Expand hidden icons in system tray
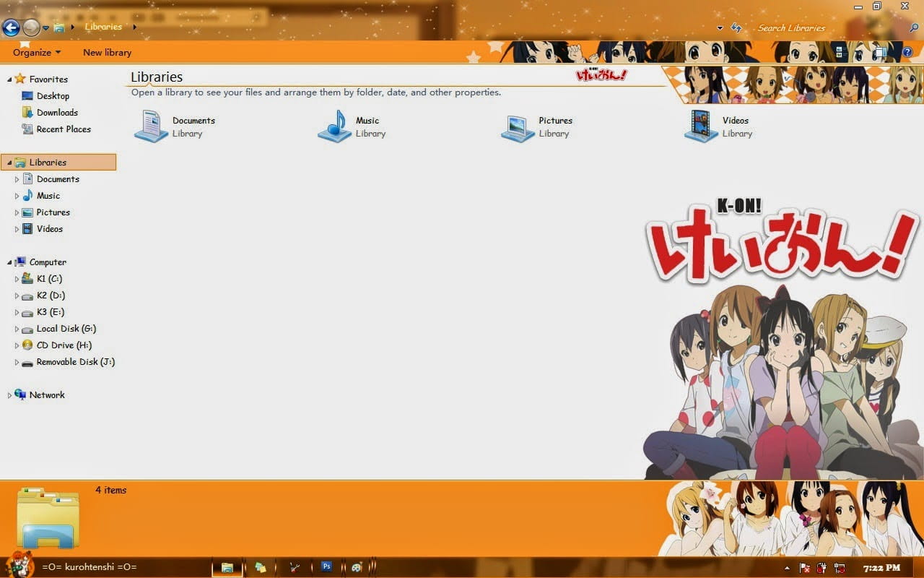The image size is (924, 578). coord(786,569)
